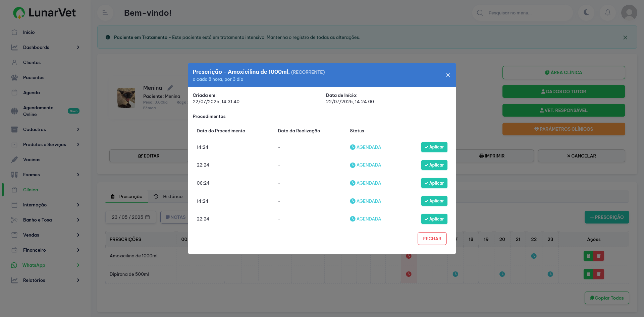Switch to dark mode with moon icon
The height and width of the screenshot is (317, 644).
[586, 12]
